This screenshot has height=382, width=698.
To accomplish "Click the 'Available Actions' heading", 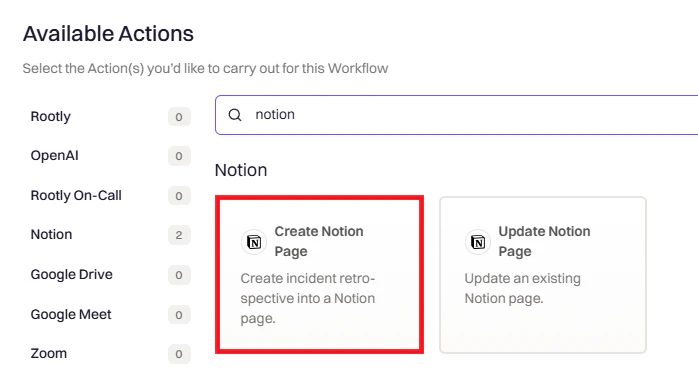I will click(x=108, y=34).
